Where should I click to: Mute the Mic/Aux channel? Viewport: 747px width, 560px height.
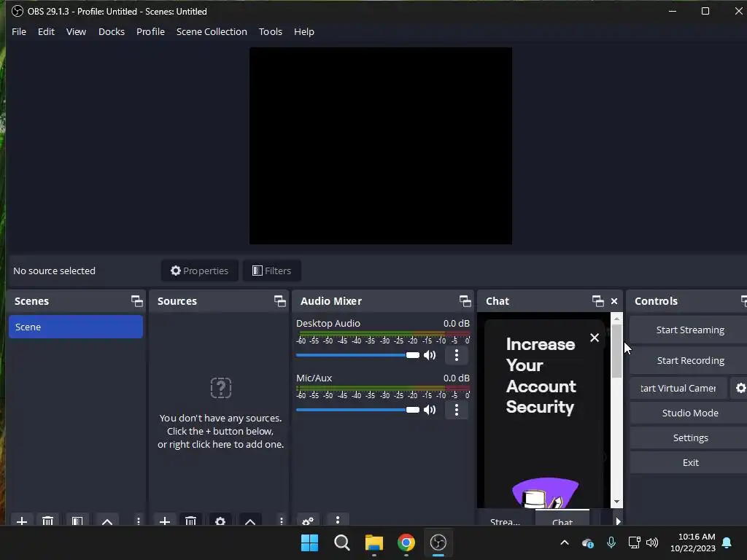pyautogui.click(x=430, y=410)
